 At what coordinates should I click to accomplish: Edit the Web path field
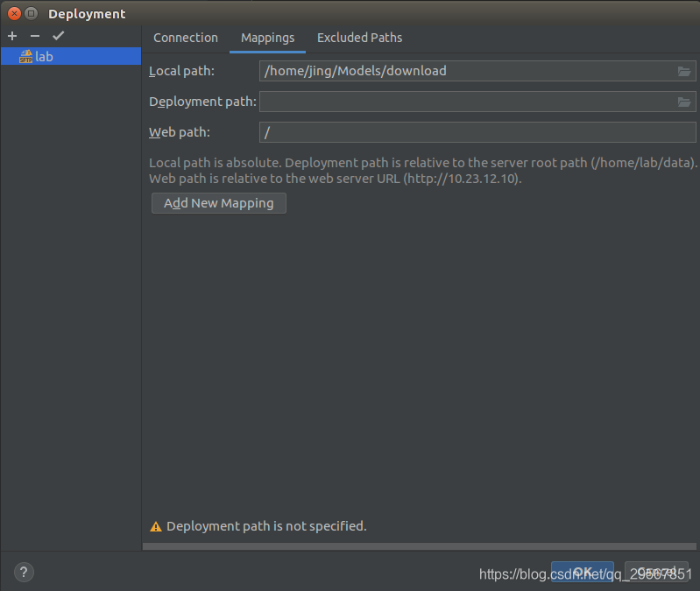pyautogui.click(x=477, y=132)
